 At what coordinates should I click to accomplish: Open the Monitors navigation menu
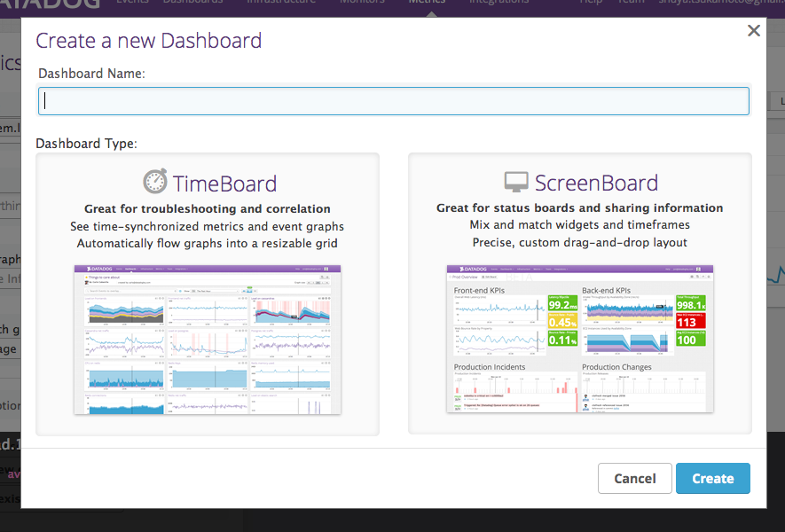(x=362, y=3)
